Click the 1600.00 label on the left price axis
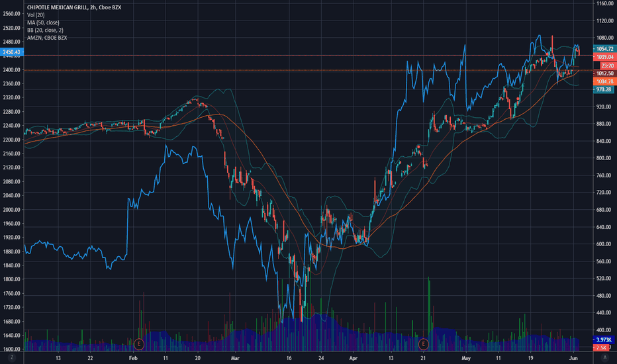The image size is (617, 364). pyautogui.click(x=11, y=349)
